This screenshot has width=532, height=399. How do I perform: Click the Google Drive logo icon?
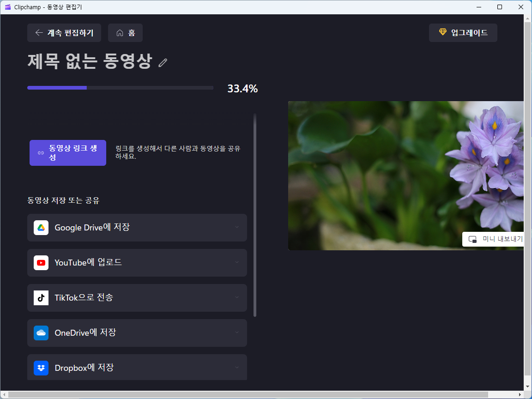41,228
